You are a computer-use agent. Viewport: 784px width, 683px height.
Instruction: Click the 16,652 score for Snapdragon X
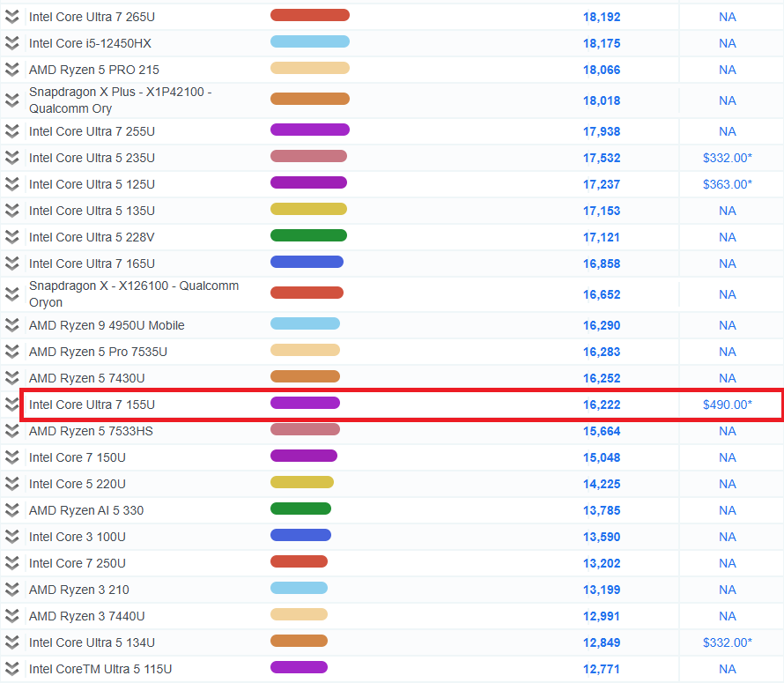(x=602, y=294)
